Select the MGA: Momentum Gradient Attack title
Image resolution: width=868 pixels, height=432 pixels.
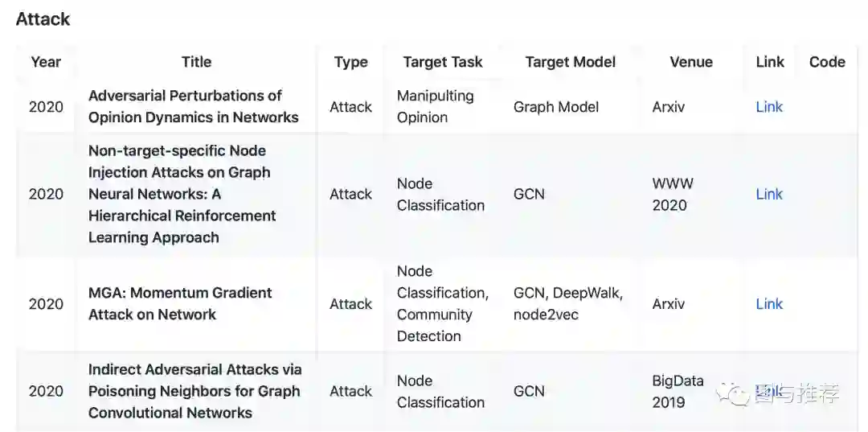pos(180,304)
